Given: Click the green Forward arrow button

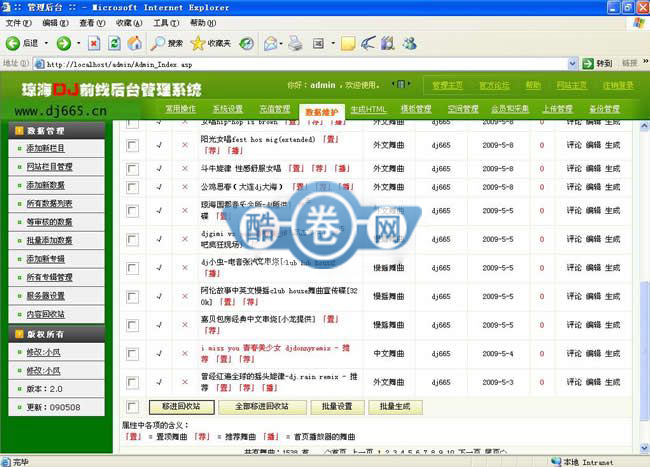Looking at the screenshot, I should 63,43.
